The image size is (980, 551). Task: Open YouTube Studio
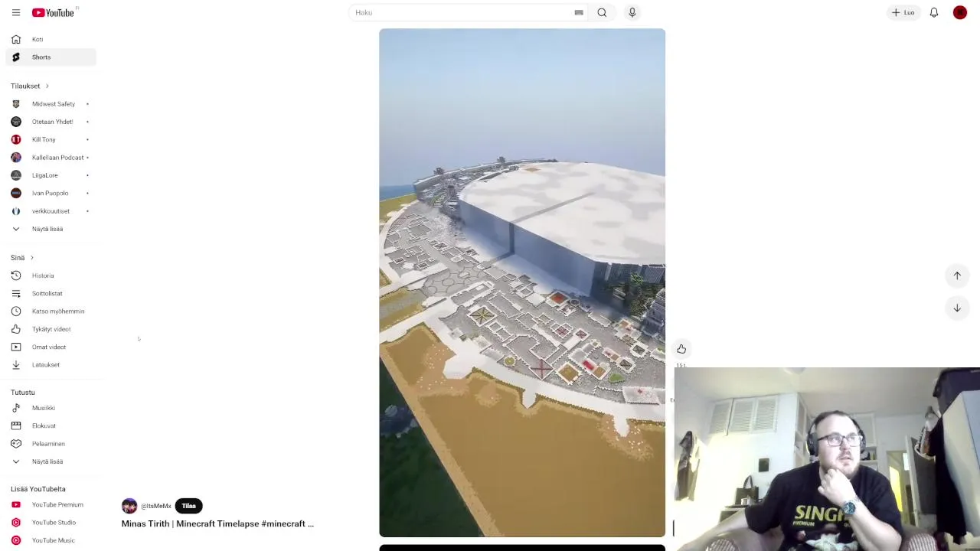52,523
